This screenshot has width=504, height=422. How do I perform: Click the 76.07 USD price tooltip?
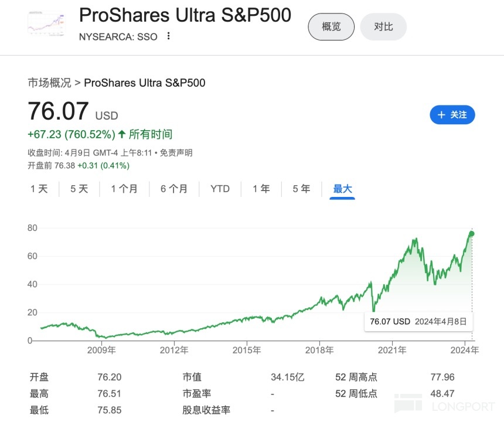(x=418, y=321)
